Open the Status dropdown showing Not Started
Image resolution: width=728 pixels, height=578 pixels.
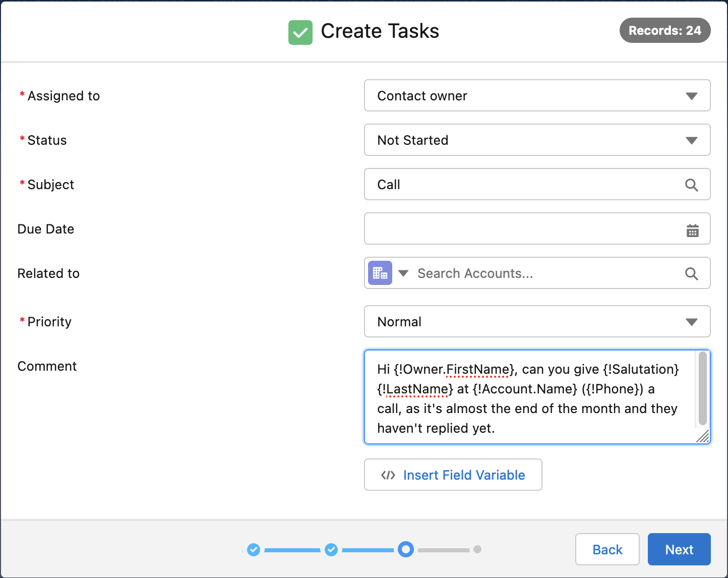[537, 140]
